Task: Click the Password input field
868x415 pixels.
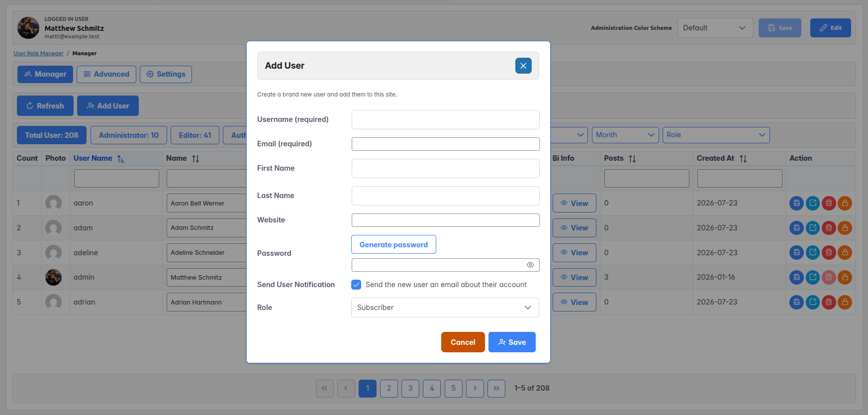Action: (446, 265)
